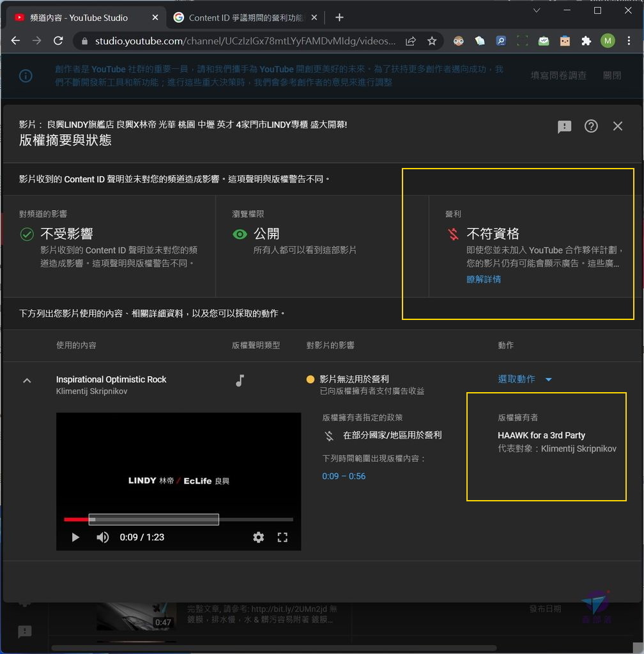The height and width of the screenshot is (654, 644).
Task: Open the Chrome three-dot menu
Action: [629, 41]
